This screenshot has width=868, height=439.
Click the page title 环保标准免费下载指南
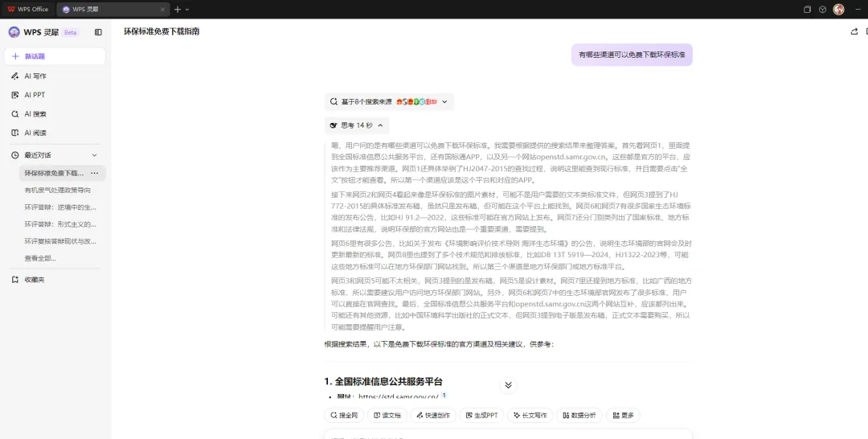pos(162,31)
